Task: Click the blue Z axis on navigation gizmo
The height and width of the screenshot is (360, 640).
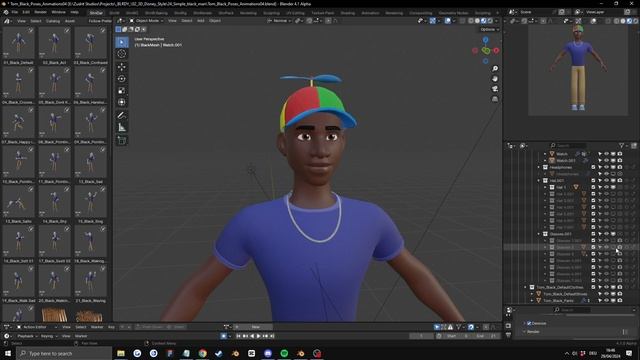Action: pos(485,40)
